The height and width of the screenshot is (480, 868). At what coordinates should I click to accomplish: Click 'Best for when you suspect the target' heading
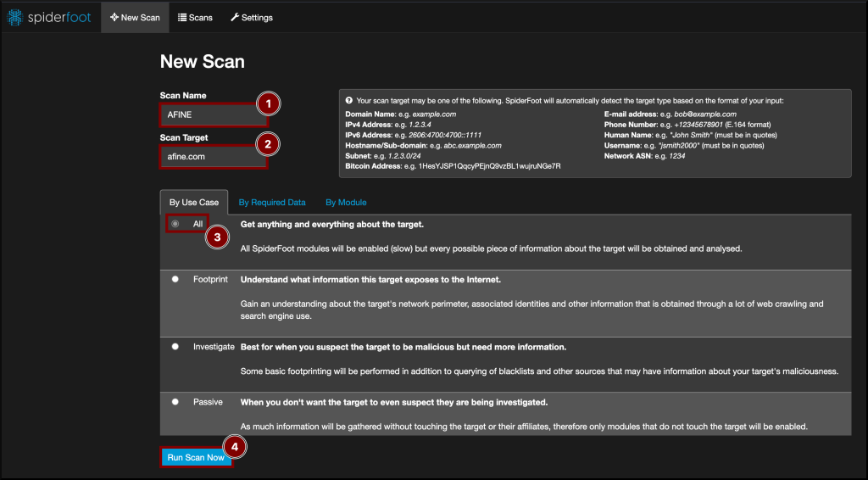[x=403, y=347]
